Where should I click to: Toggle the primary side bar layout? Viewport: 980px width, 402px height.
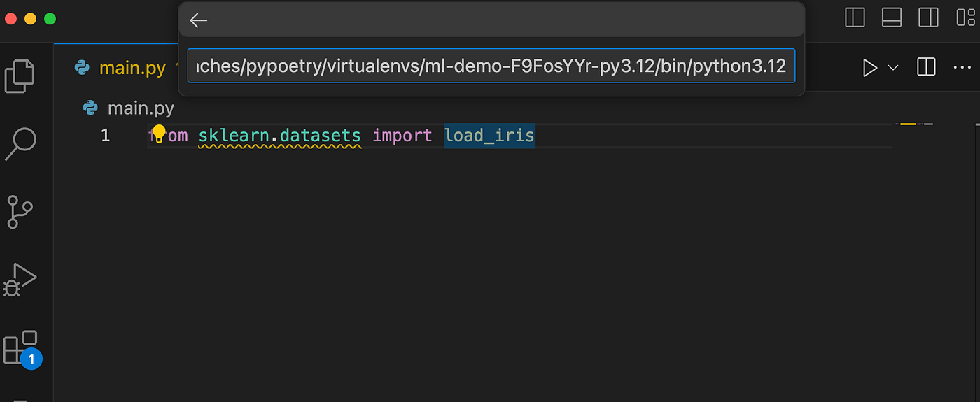(x=855, y=17)
